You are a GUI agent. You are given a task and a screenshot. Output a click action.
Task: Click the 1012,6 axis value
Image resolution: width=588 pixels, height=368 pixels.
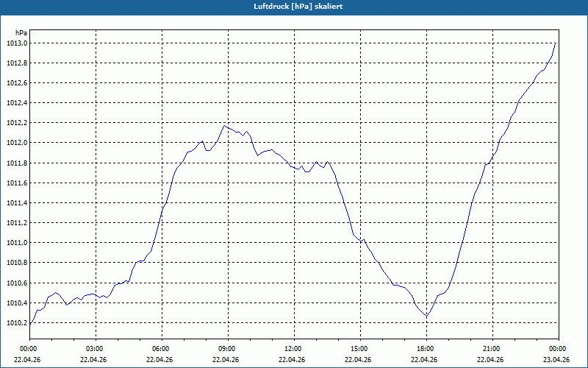17,83
